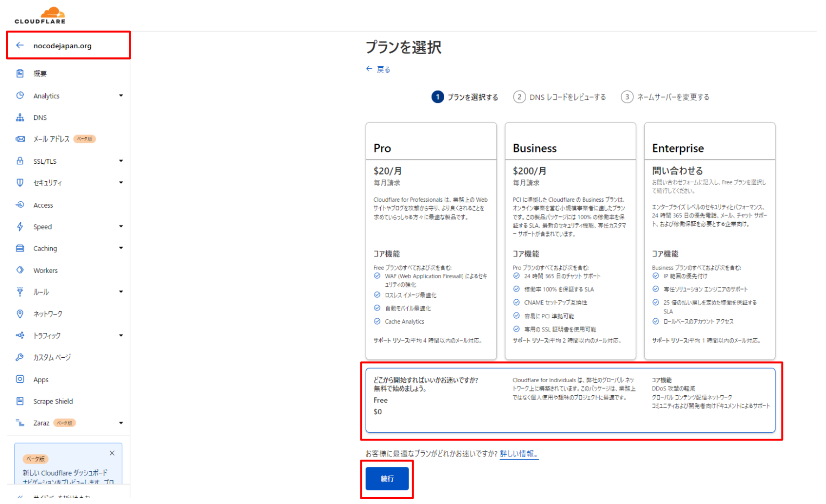
Task: Select the Enterprise plan card
Action: [709, 241]
